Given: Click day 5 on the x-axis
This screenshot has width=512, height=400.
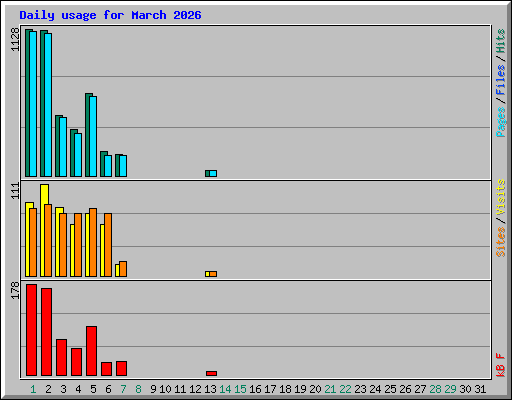Looking at the screenshot, I should coord(93,389).
